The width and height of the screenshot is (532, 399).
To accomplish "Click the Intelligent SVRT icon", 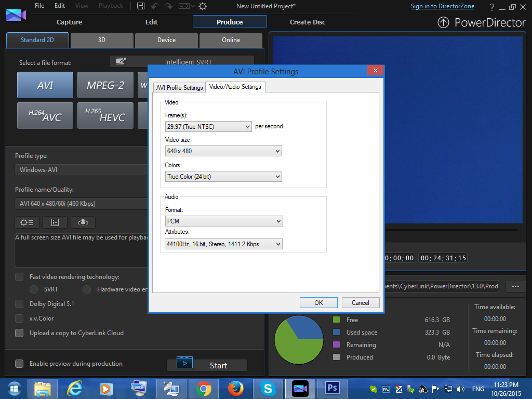I will [x=121, y=61].
